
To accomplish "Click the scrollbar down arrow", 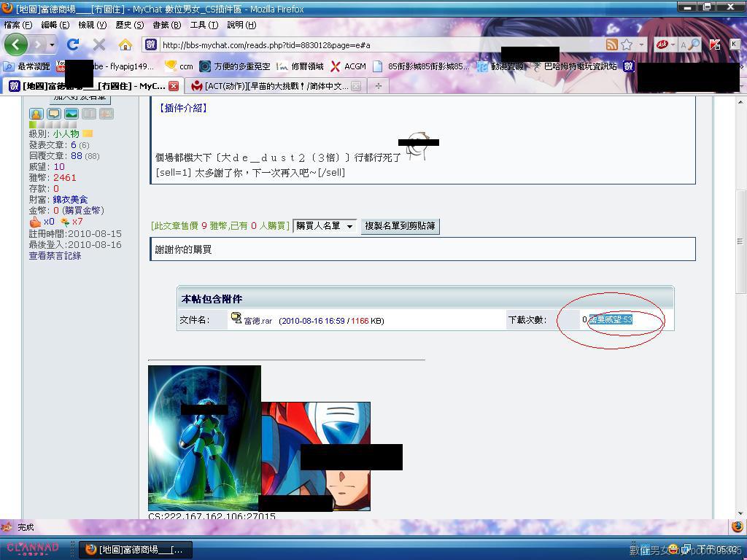I will click(740, 513).
